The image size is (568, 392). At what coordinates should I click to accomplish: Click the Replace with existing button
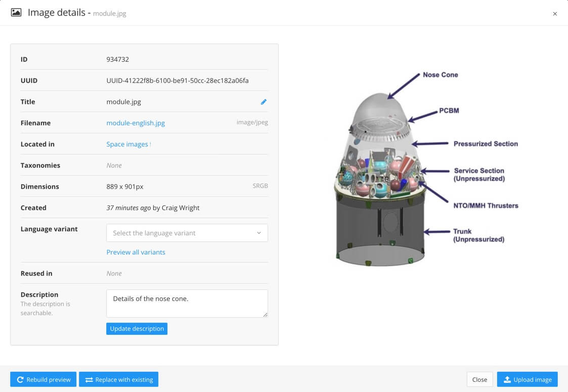click(118, 379)
